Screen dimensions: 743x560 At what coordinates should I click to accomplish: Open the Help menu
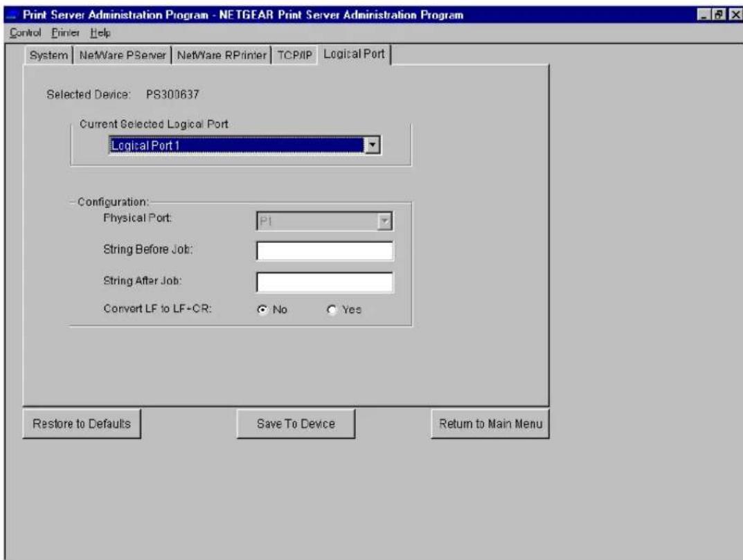click(100, 33)
